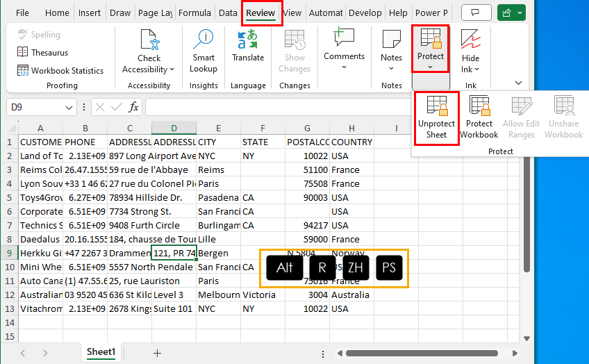Click next sheet navigation arrow

point(45,353)
